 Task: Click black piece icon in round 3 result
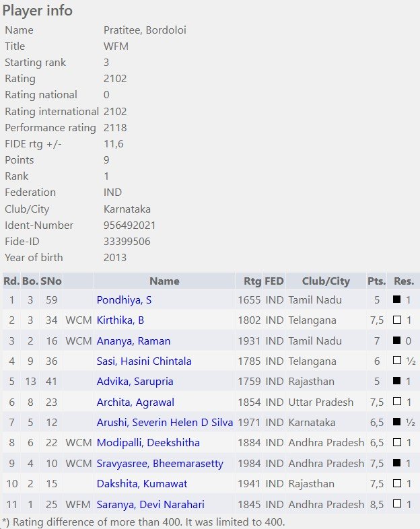[x=397, y=340]
